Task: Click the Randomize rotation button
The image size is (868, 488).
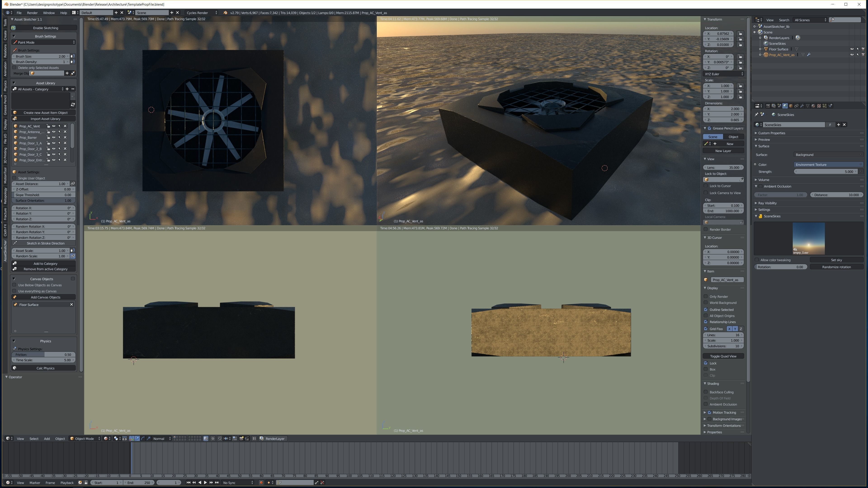Action: 836,267
